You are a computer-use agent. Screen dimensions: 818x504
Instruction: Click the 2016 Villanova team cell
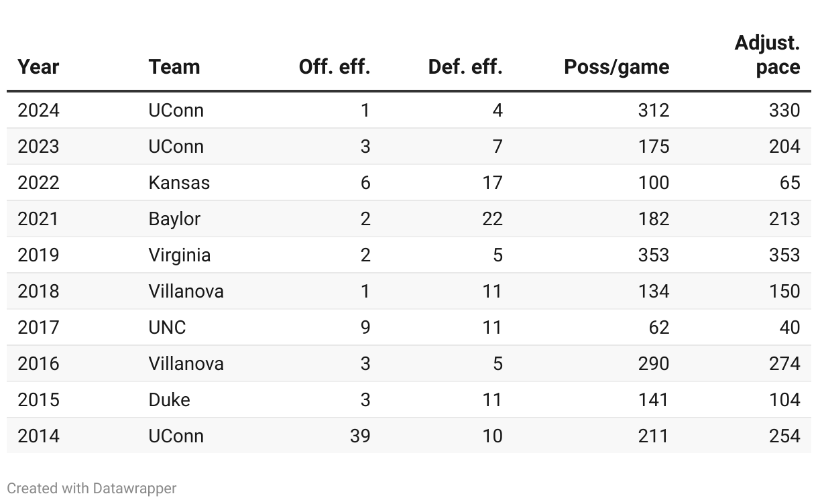coord(186,363)
